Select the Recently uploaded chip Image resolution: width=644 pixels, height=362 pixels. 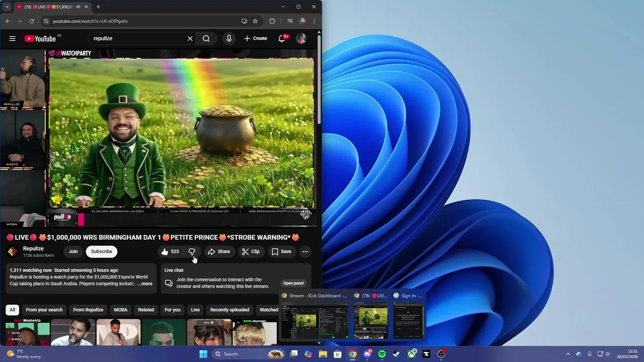pos(229,310)
